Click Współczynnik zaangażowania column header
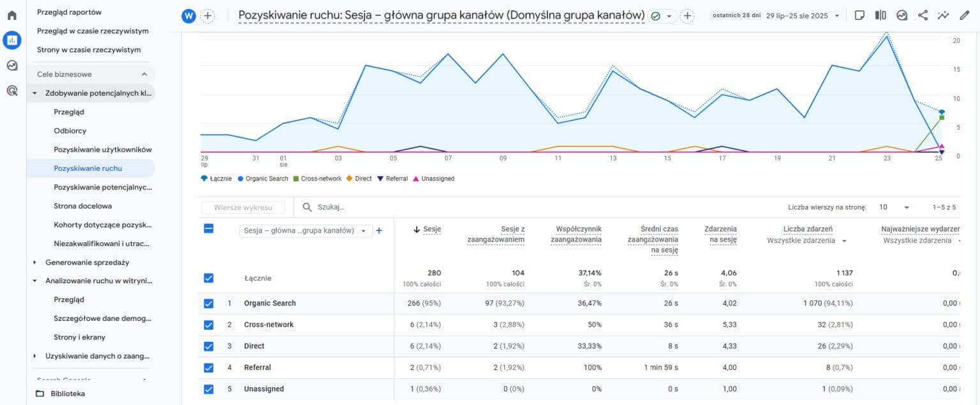The image size is (980, 405). pyautogui.click(x=576, y=234)
